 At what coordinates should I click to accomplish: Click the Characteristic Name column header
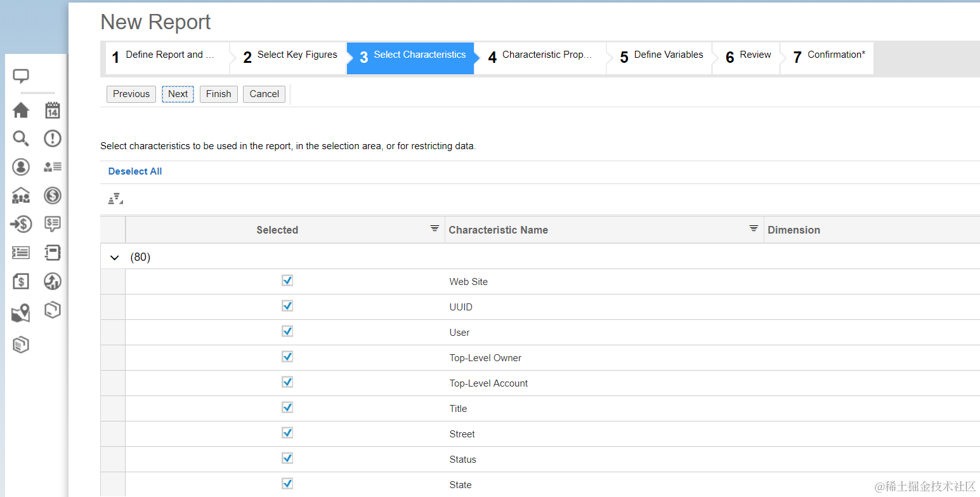point(499,230)
